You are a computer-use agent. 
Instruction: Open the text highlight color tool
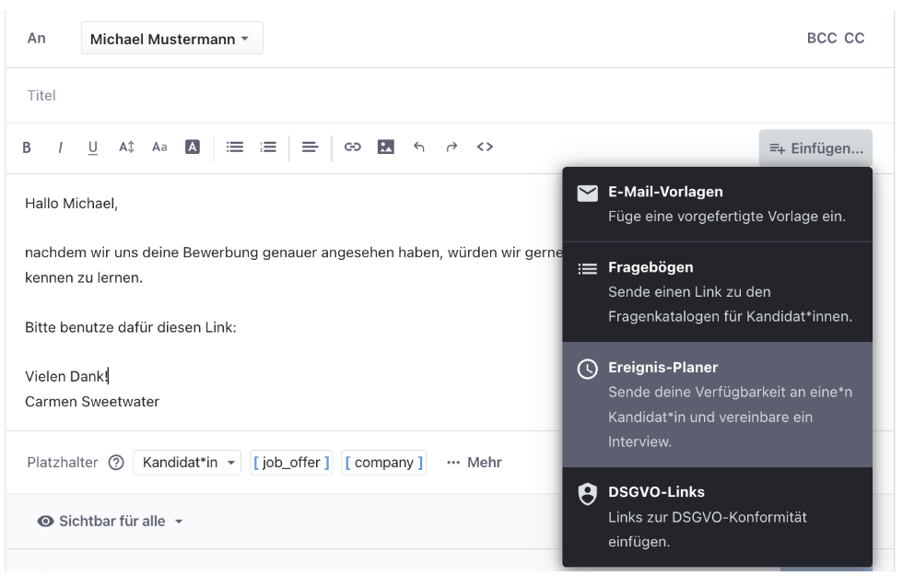[192, 147]
